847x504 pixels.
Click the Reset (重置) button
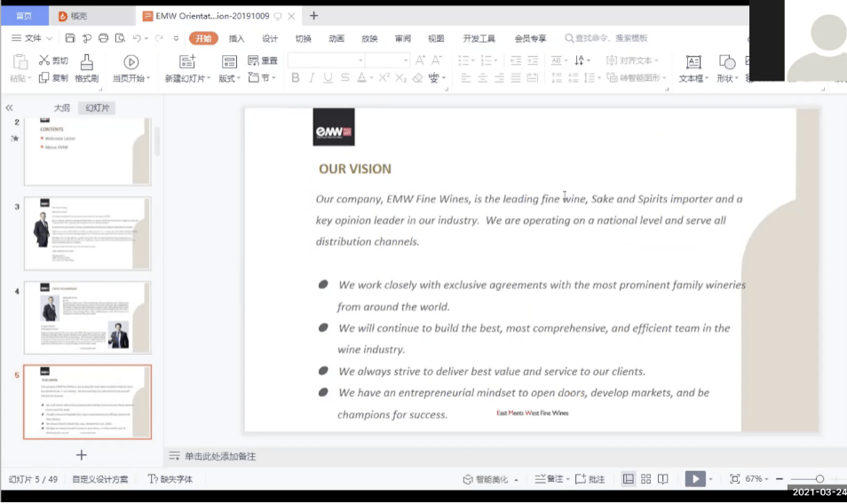pos(263,60)
